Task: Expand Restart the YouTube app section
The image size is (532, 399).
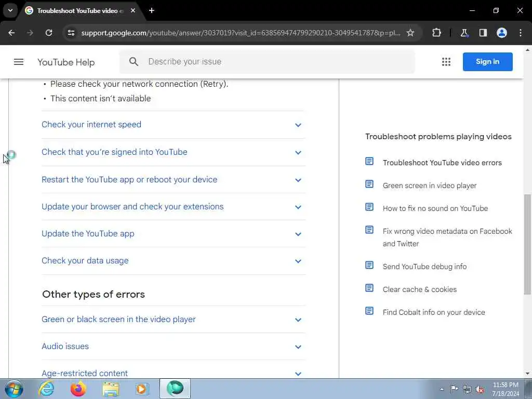Action: 174,179
